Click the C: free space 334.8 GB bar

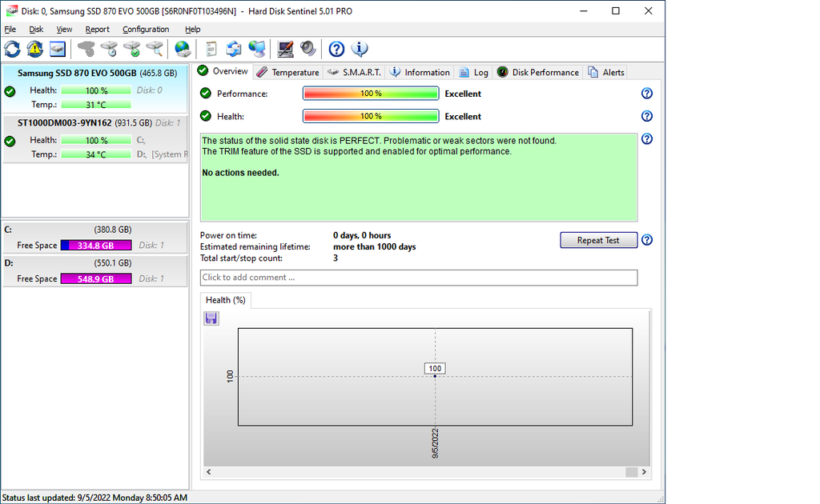(x=96, y=246)
